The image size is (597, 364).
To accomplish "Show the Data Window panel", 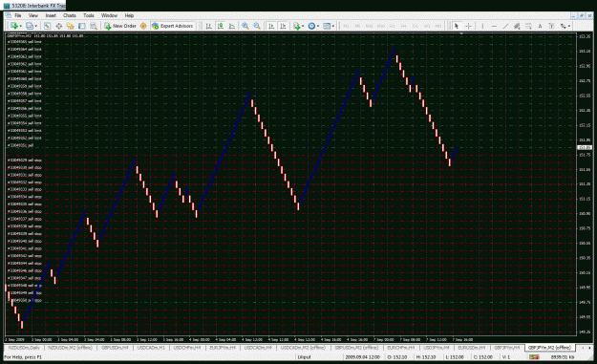I will point(58,26).
